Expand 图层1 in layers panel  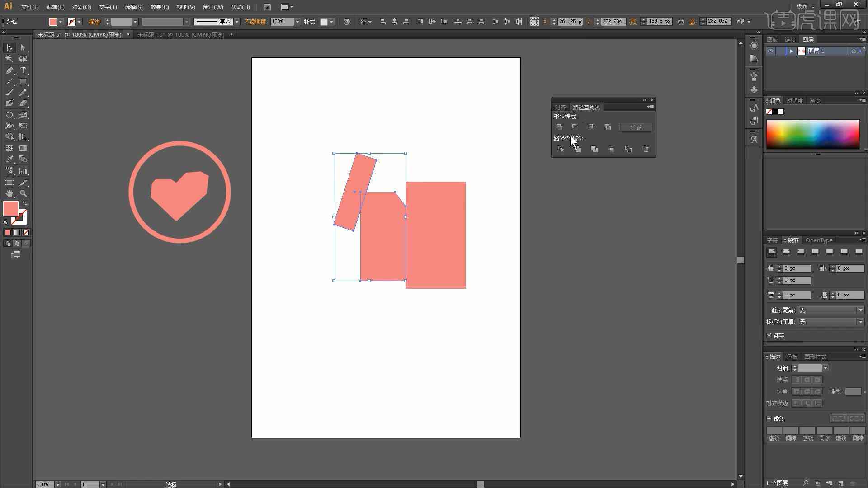click(x=791, y=51)
